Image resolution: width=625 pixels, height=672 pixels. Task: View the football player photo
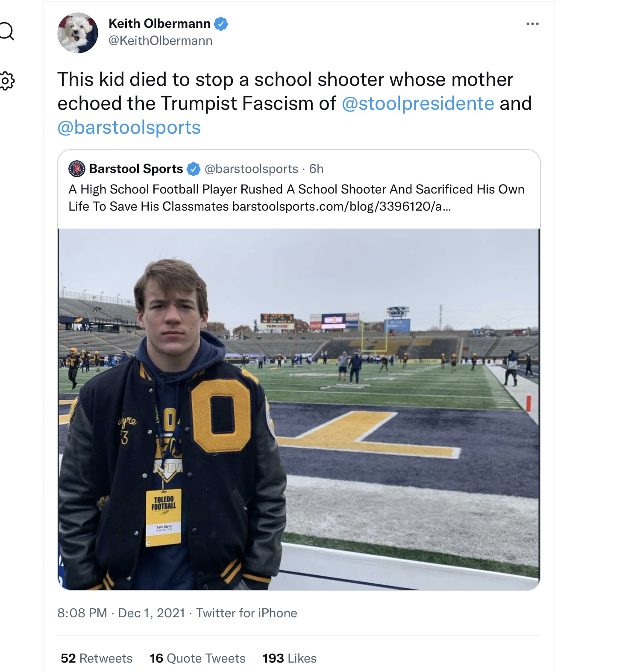(299, 409)
